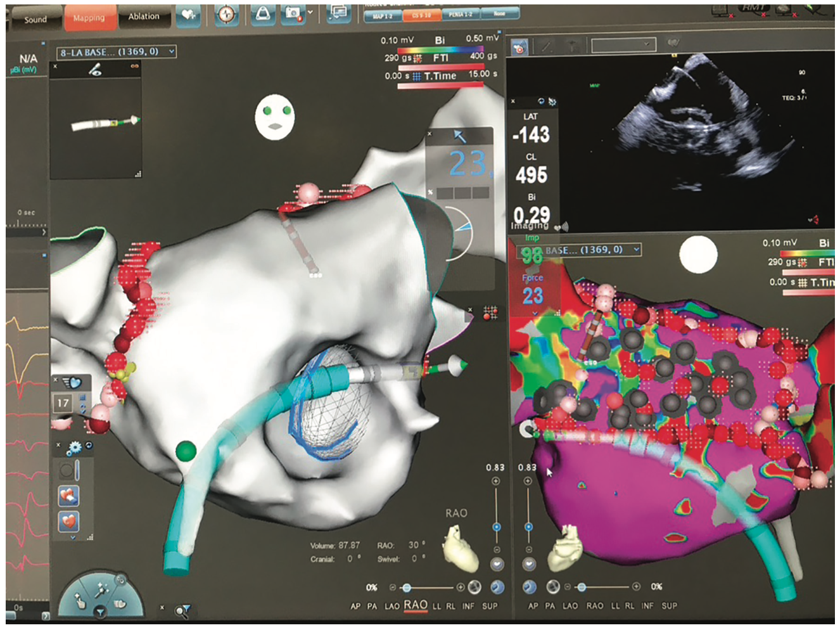Click the magnifier filter search icon

183,610
